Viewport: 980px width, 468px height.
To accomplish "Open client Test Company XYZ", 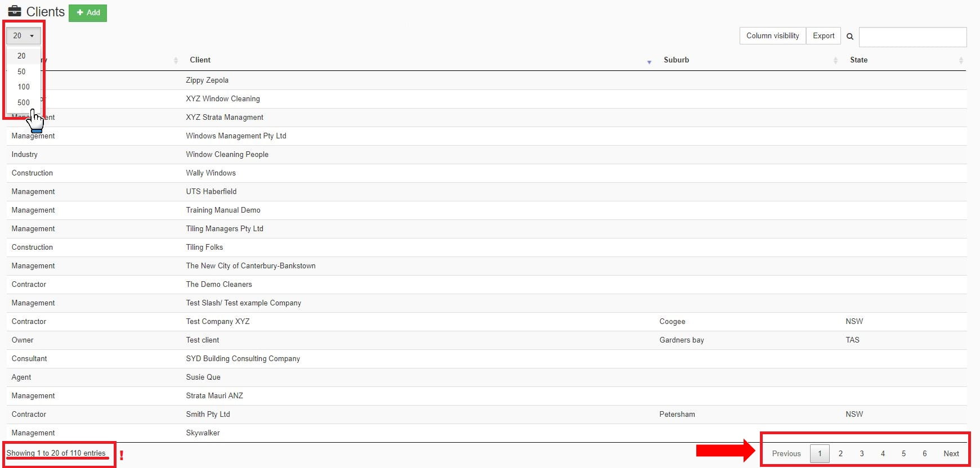I will (218, 321).
